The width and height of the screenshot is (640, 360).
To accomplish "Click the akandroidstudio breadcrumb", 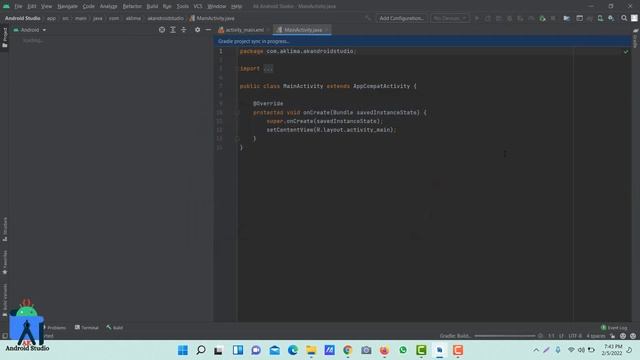I will click(x=165, y=18).
